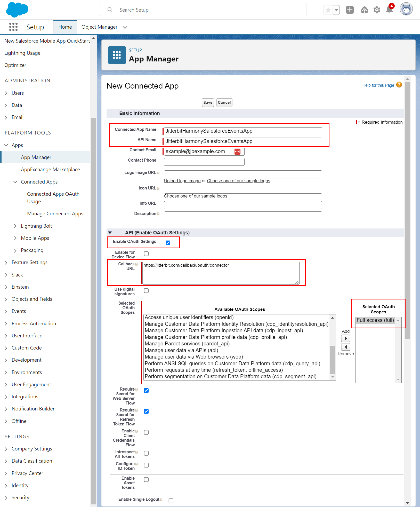The image size is (420, 507).
Task: Click the Trailhead guidance icon
Action: (365, 10)
